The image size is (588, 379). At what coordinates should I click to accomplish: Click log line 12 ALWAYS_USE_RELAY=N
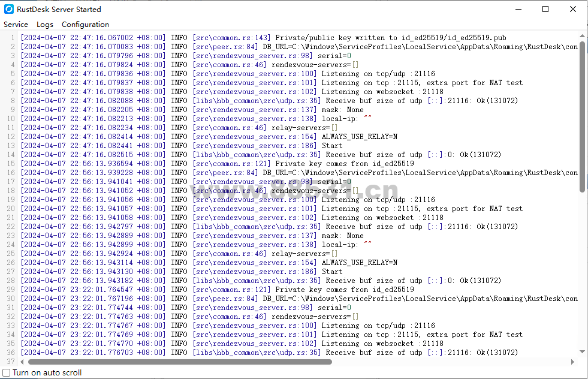(x=209, y=137)
